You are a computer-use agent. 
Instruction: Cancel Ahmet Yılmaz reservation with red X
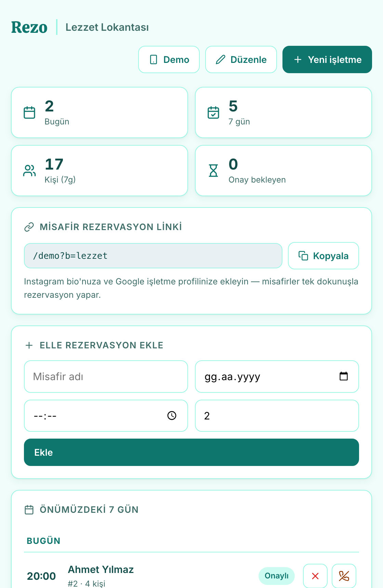315,576
